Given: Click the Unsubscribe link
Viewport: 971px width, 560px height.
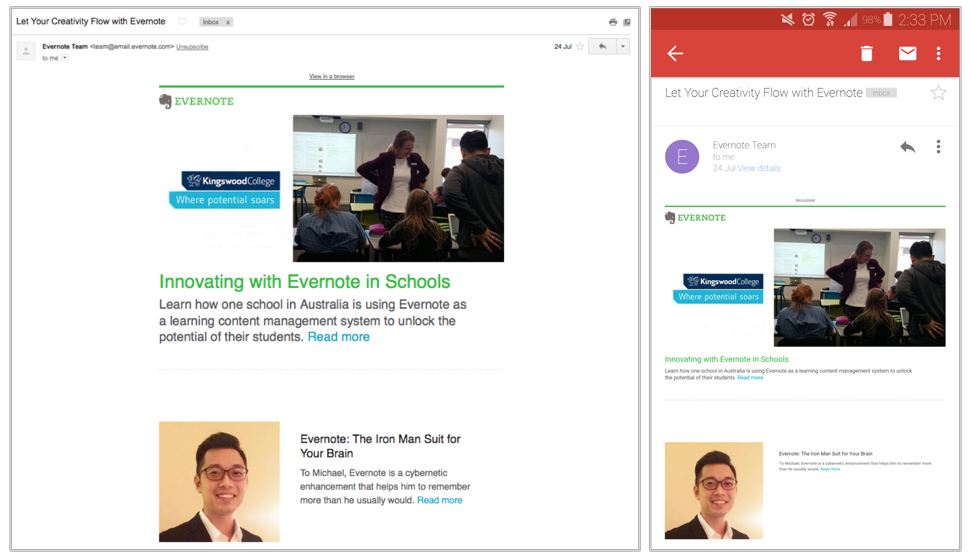Looking at the screenshot, I should click(192, 47).
